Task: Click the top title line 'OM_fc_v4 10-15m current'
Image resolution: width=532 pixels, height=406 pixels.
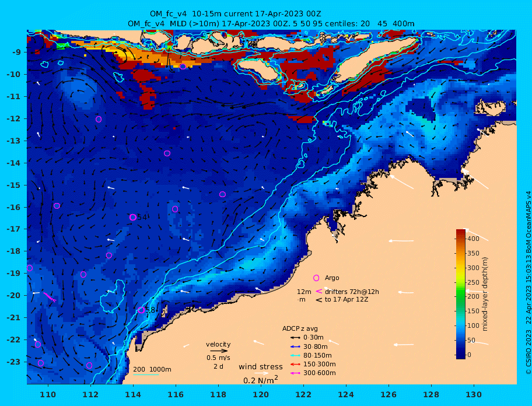Action: tap(236, 14)
